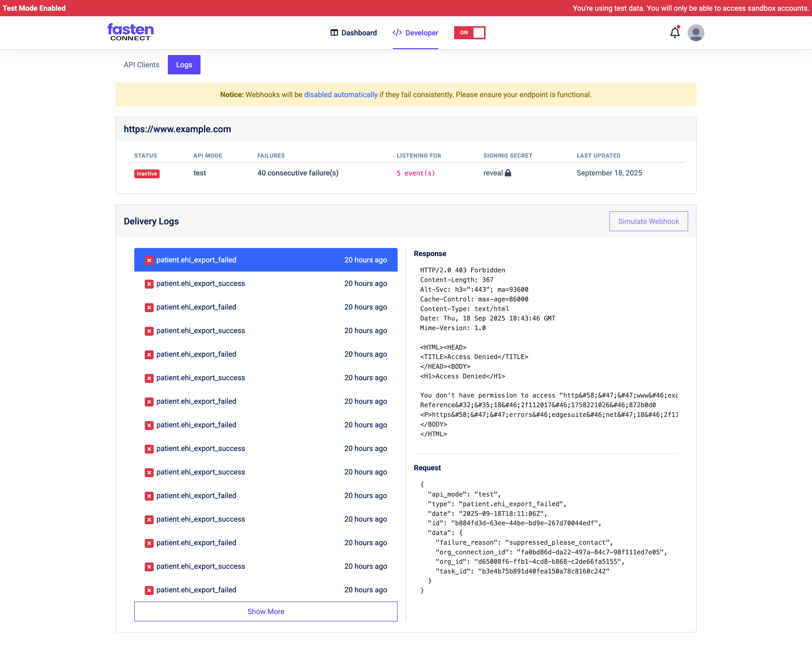This screenshot has height=651, width=812.
Task: Click the Dashboard panel icon
Action: pos(334,33)
